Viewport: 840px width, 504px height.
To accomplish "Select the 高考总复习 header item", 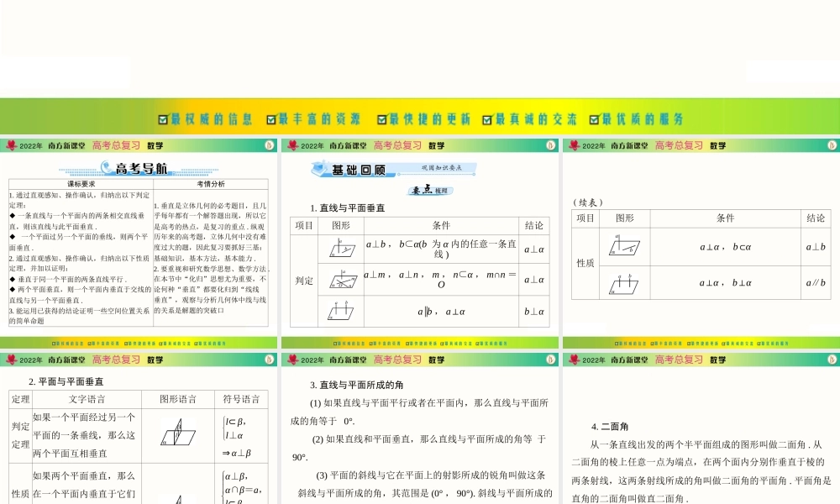I will tap(117, 144).
